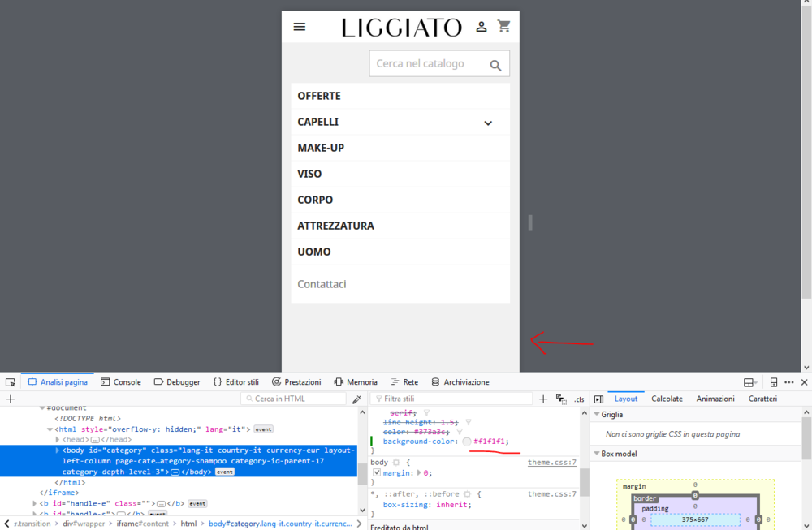Collapse the Box model section
Viewport: 812px width, 530px height.
click(x=598, y=453)
